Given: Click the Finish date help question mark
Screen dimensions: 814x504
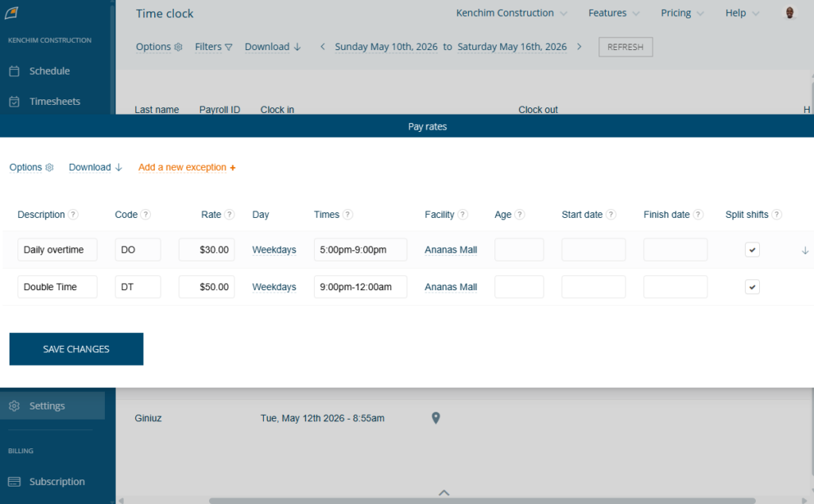Looking at the screenshot, I should coord(698,215).
